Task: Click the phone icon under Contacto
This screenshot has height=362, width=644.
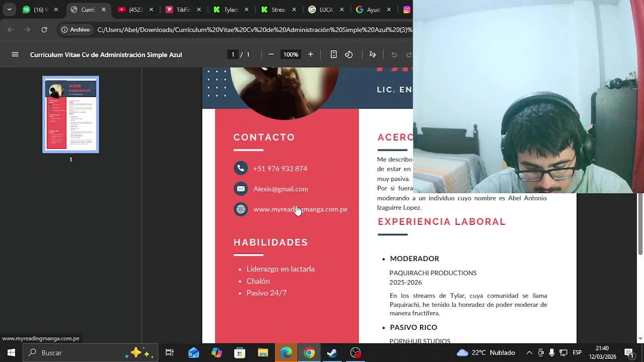Action: [x=241, y=168]
